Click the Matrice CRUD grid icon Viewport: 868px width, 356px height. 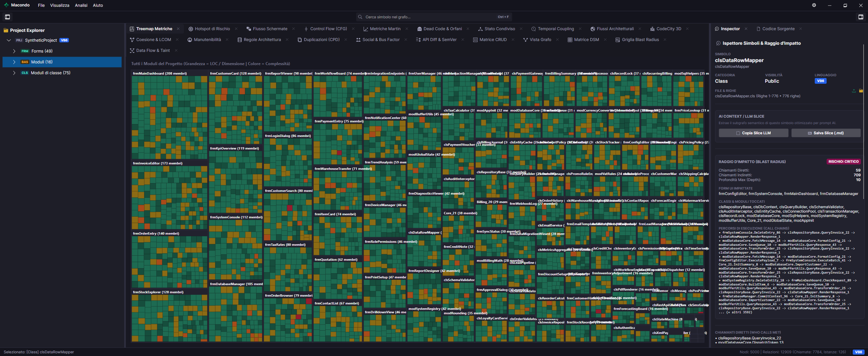coord(475,40)
